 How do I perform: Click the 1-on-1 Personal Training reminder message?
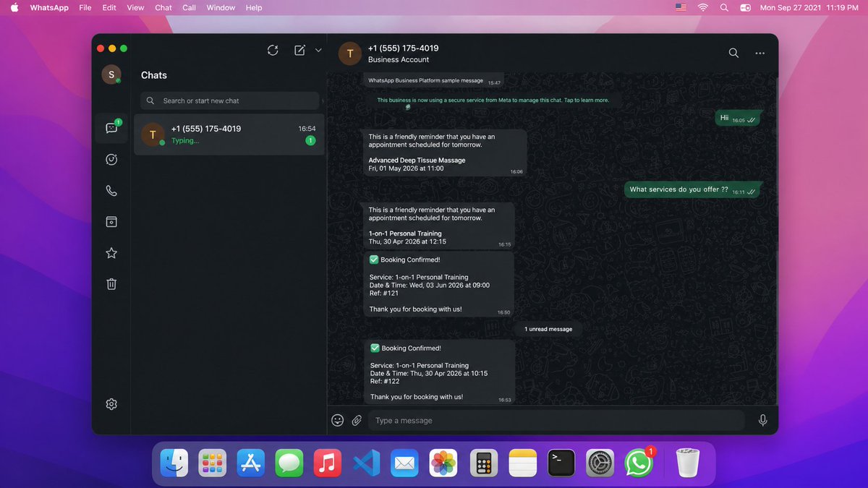[x=439, y=226]
